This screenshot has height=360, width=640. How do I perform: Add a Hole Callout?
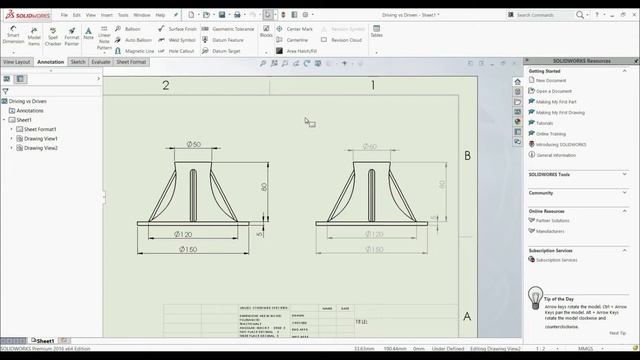[x=176, y=51]
